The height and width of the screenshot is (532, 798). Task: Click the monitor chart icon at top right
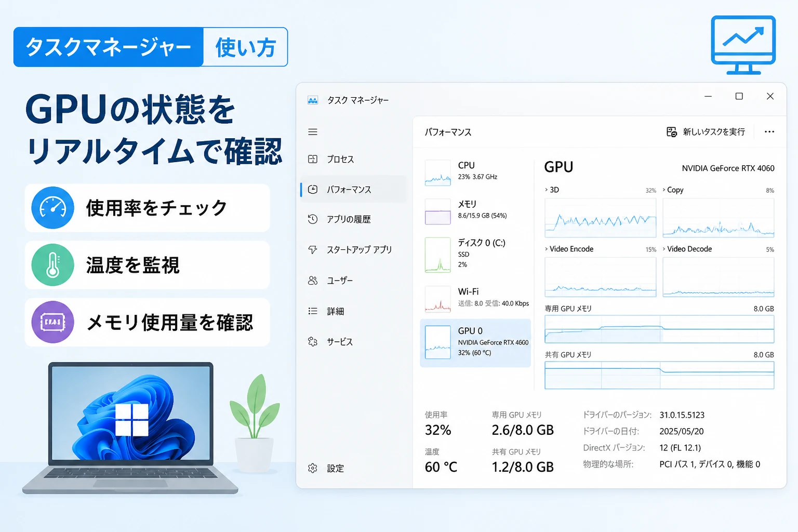(x=743, y=45)
